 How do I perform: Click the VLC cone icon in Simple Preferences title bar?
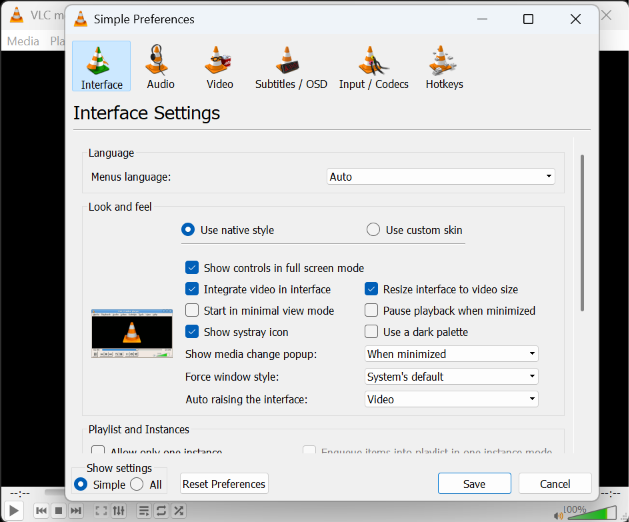click(x=81, y=19)
